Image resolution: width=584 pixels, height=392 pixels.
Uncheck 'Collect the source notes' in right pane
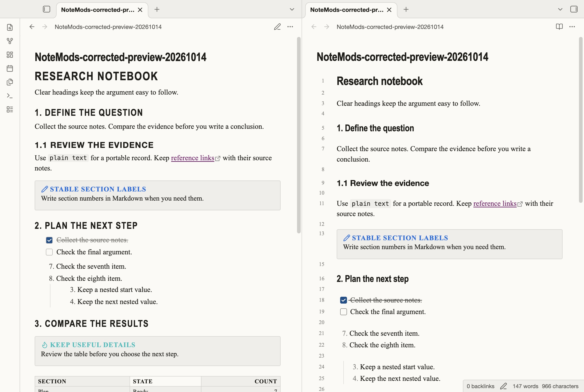[x=344, y=300]
